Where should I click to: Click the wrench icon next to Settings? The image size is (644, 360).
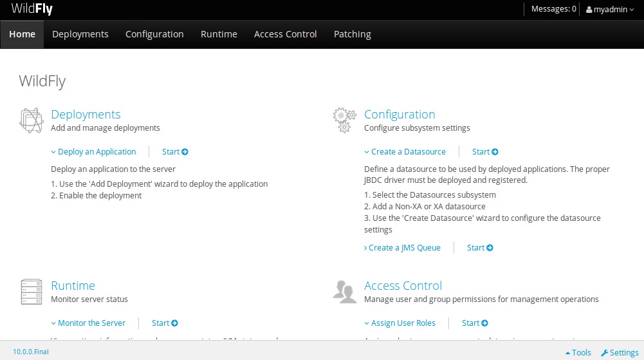pyautogui.click(x=604, y=353)
